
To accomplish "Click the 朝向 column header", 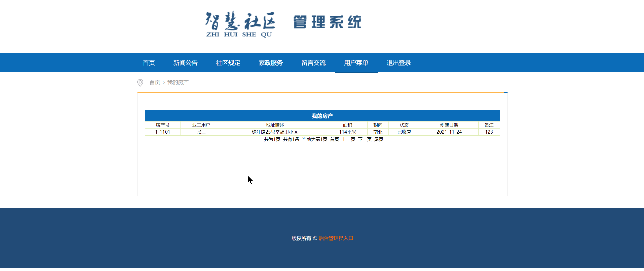I will (378, 125).
